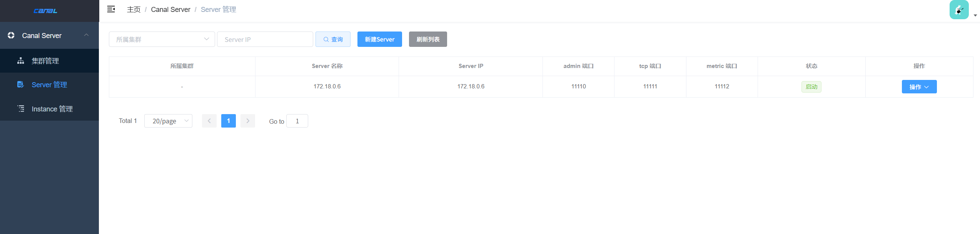Screen dimensions: 980x234
Task: Toggle the sidebar hamburger icon
Action: point(111,9)
